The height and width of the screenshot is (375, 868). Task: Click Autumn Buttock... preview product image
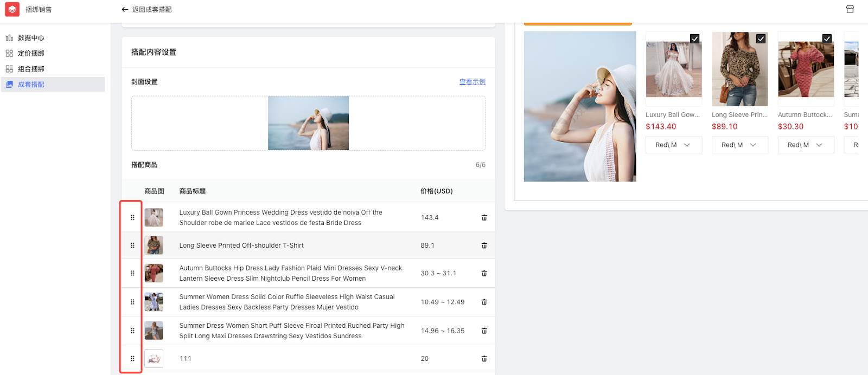pos(806,69)
